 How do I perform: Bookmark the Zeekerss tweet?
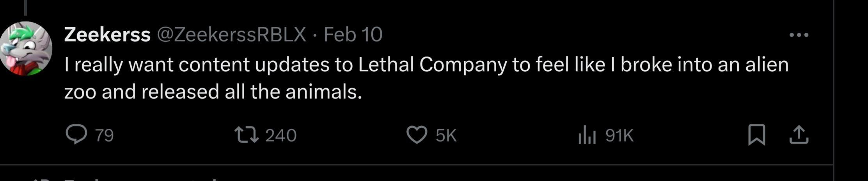coord(756,135)
